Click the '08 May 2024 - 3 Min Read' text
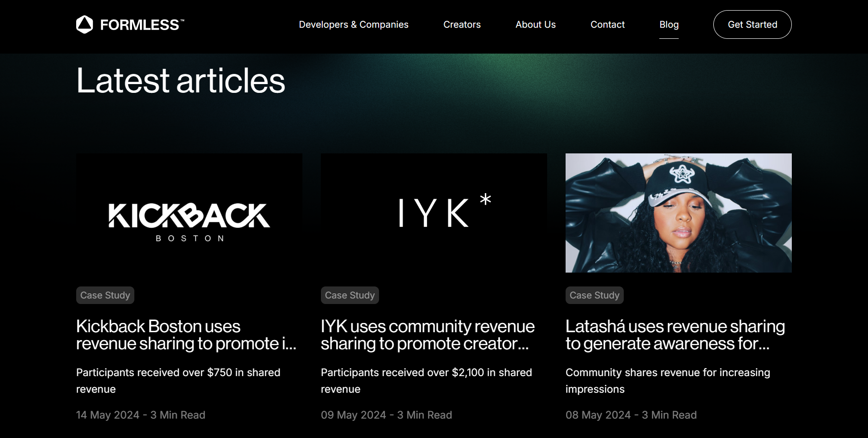 (x=631, y=415)
